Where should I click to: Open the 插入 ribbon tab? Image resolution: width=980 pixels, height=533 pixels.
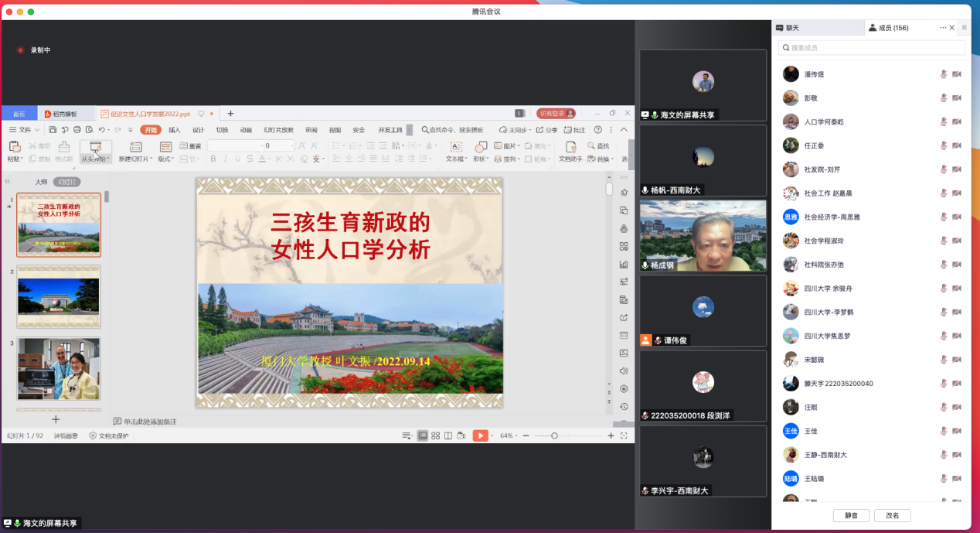(x=175, y=130)
